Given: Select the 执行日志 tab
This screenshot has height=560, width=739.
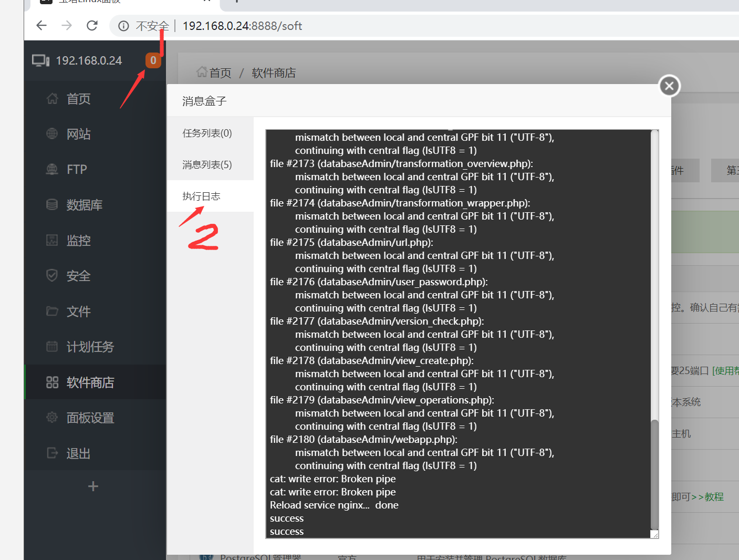Looking at the screenshot, I should click(x=210, y=196).
